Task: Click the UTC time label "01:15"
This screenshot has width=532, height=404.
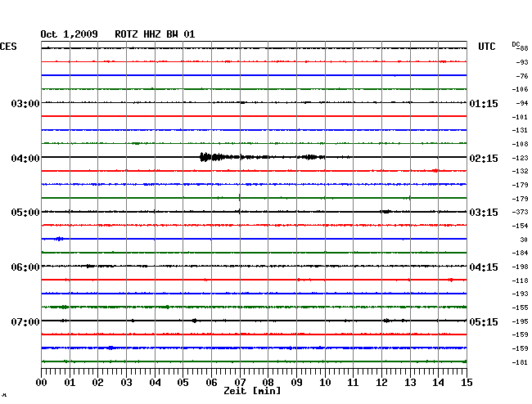Action: pyautogui.click(x=484, y=104)
